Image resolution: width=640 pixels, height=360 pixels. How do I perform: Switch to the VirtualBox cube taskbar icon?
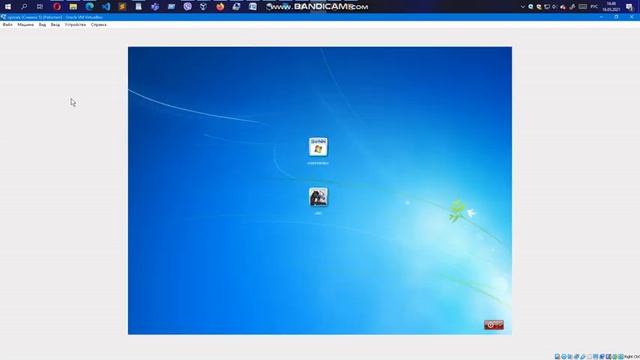[x=204, y=7]
